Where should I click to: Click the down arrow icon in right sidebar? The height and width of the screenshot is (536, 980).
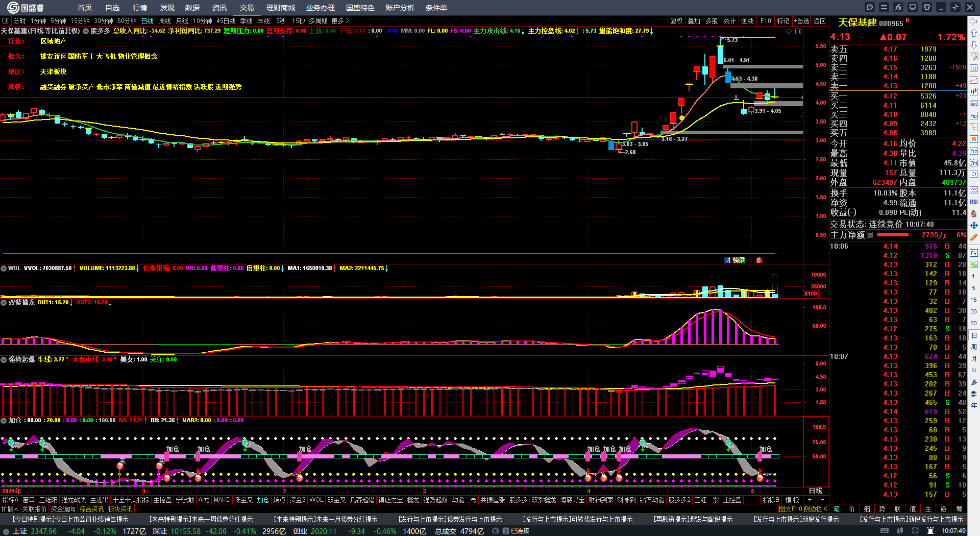click(x=974, y=45)
